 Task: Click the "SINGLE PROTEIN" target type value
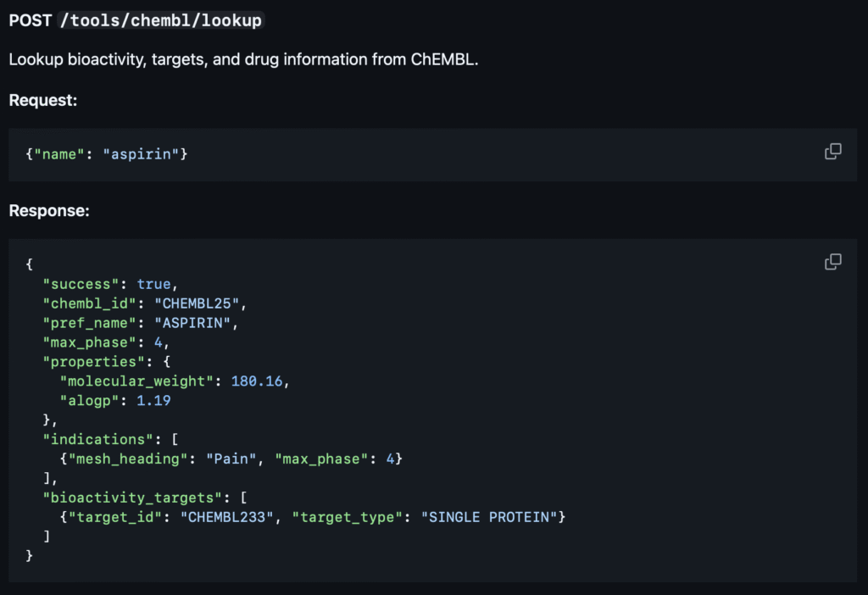(489, 517)
